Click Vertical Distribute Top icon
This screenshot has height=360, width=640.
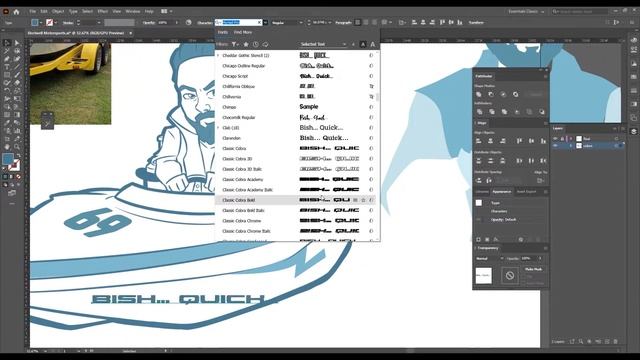pos(479,161)
